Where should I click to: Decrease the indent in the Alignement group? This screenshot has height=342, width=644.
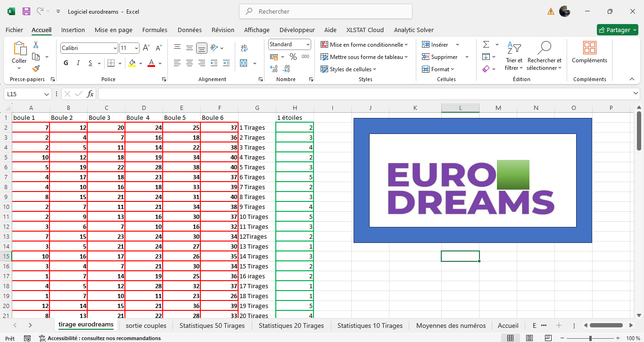coord(214,63)
